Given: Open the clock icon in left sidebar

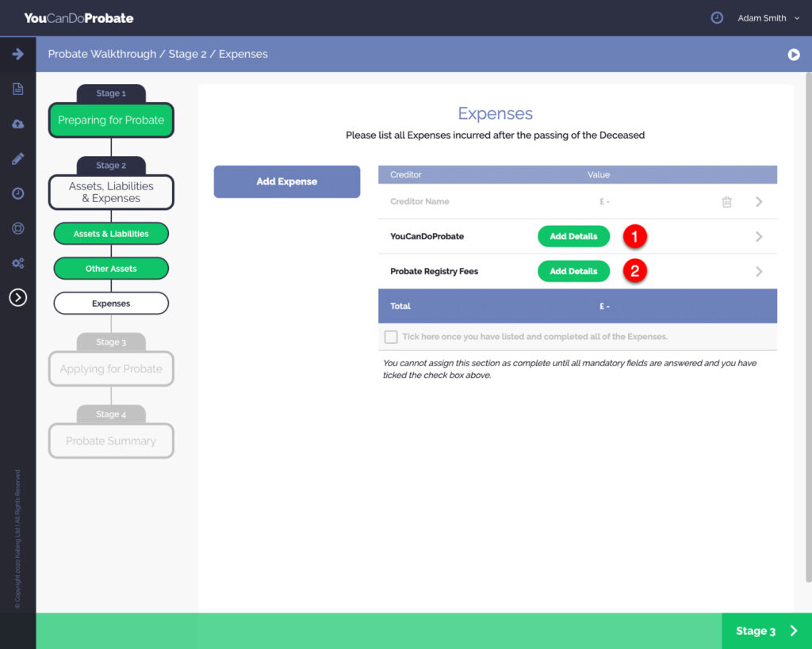Looking at the screenshot, I should tap(17, 193).
